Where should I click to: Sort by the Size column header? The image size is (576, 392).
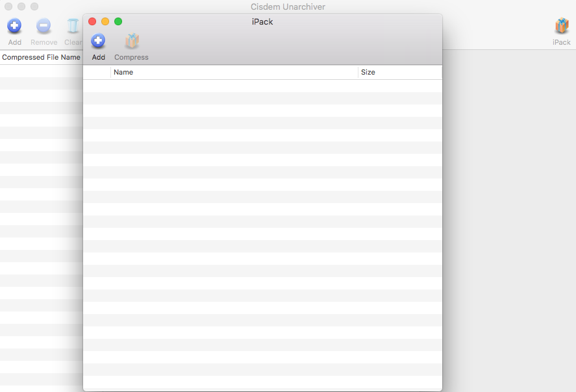tap(399, 72)
